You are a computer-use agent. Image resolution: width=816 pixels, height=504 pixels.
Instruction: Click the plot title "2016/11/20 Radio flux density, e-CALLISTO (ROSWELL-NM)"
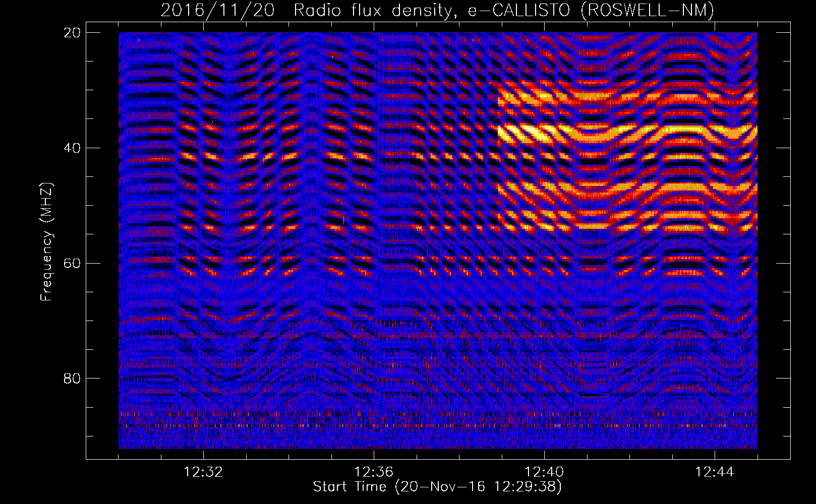tap(437, 10)
